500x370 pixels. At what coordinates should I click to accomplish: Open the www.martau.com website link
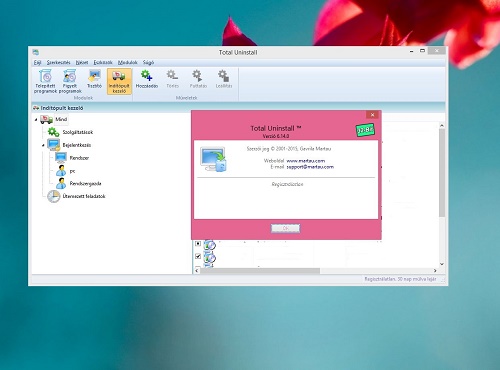pos(306,161)
